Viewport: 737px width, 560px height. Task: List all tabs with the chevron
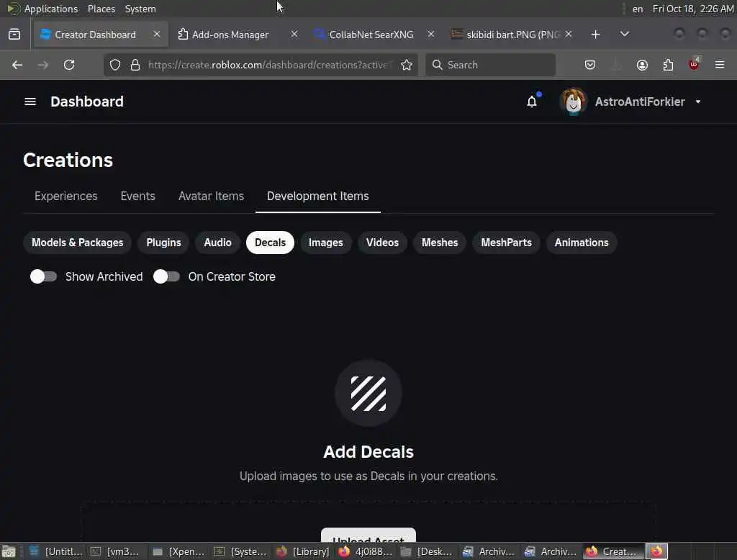(x=625, y=35)
